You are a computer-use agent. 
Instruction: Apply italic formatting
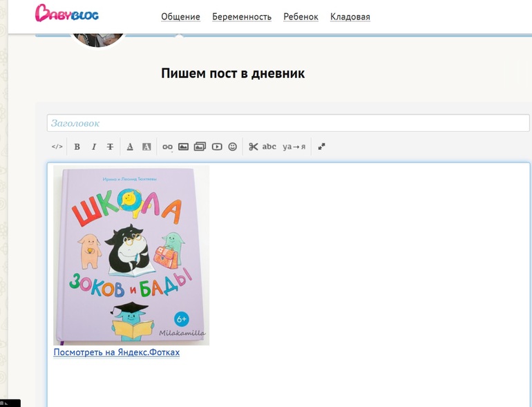point(94,146)
